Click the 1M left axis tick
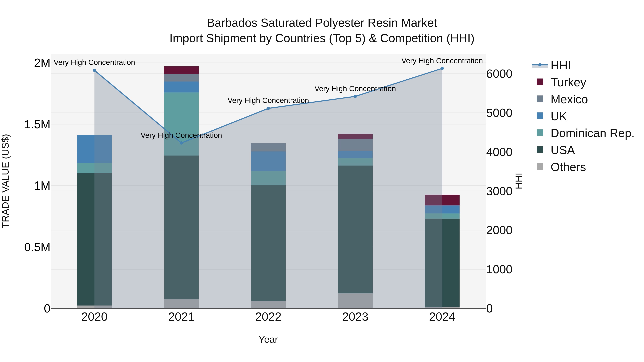The height and width of the screenshot is (362, 644). tap(42, 186)
